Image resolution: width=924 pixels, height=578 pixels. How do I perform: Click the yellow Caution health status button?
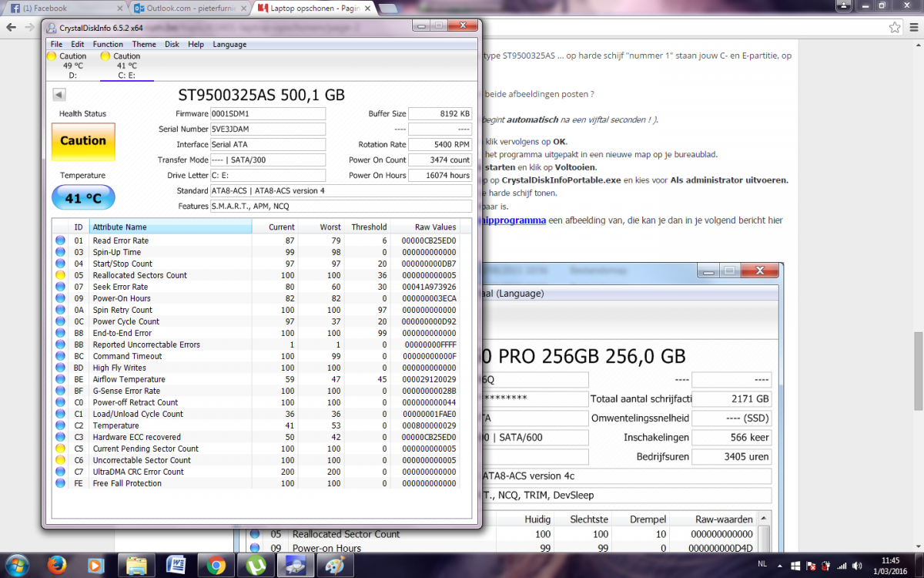83,141
